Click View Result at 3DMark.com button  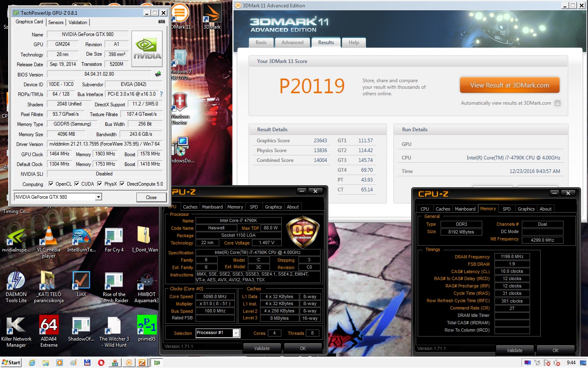click(510, 85)
